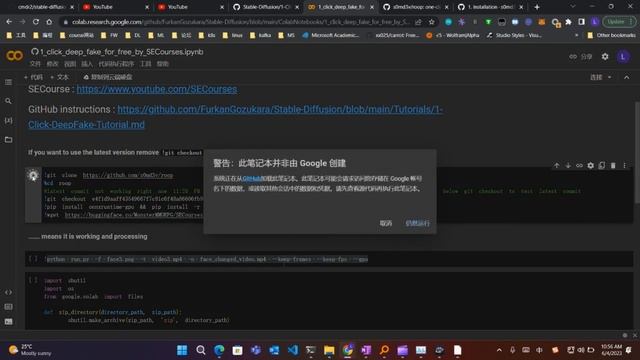640x360 pixels.
Task: Open the Colab settings gear in header
Action: tap(605, 57)
